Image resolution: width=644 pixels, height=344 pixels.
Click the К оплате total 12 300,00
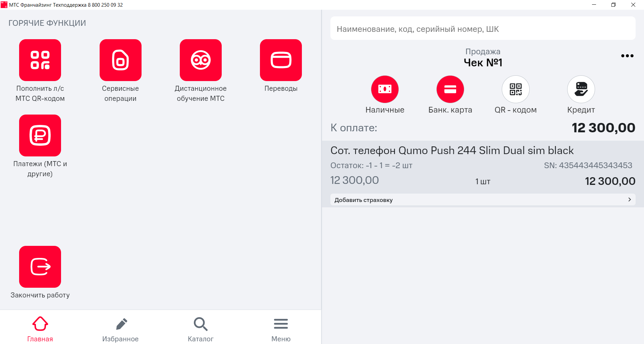[603, 128]
